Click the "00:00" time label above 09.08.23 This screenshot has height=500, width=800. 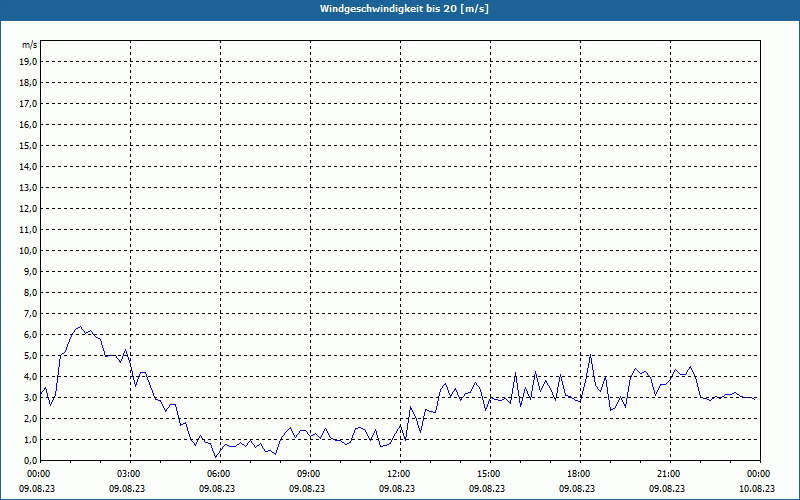[38, 474]
